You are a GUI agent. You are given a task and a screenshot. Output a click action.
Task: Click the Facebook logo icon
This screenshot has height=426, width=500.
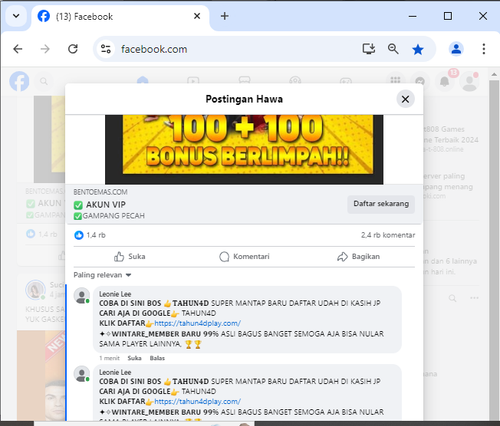click(x=19, y=81)
